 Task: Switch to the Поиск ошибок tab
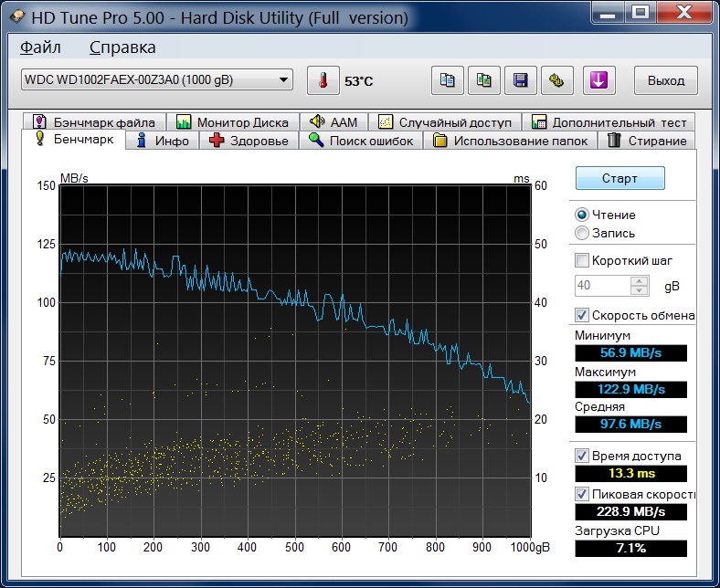(361, 141)
